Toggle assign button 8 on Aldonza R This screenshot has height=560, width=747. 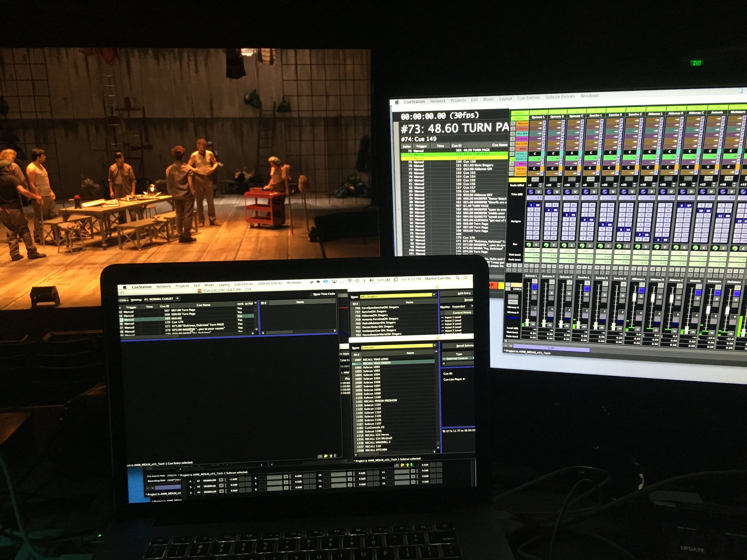click(659, 239)
